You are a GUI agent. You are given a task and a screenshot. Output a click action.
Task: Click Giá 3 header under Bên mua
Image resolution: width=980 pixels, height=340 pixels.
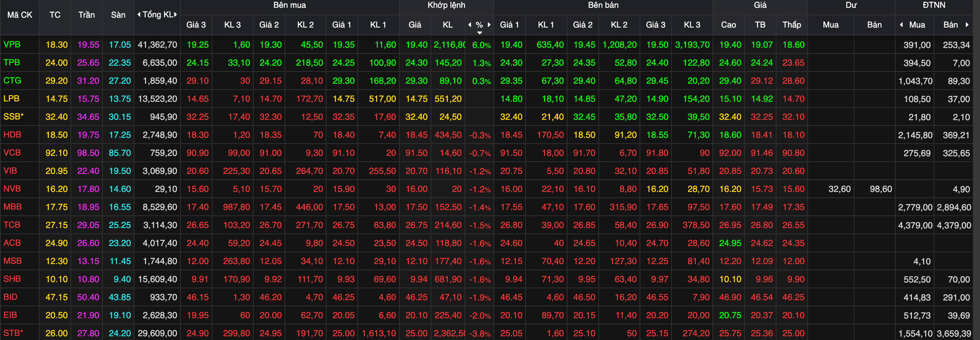pyautogui.click(x=196, y=25)
